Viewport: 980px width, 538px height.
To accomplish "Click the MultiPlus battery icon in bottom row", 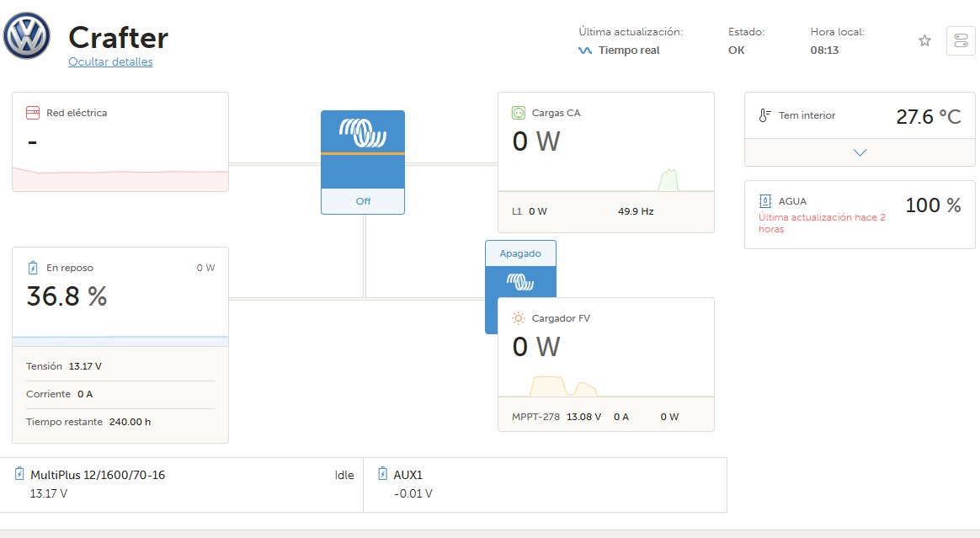I will coord(19,474).
